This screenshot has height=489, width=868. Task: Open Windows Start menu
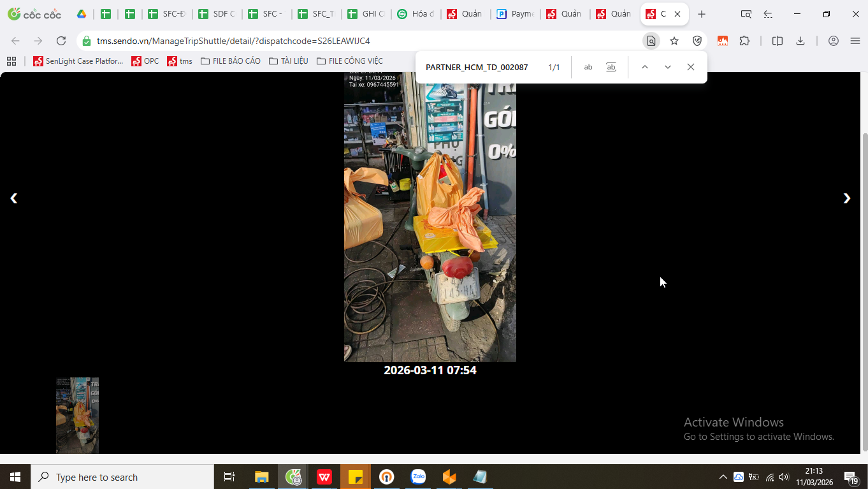pyautogui.click(x=15, y=477)
